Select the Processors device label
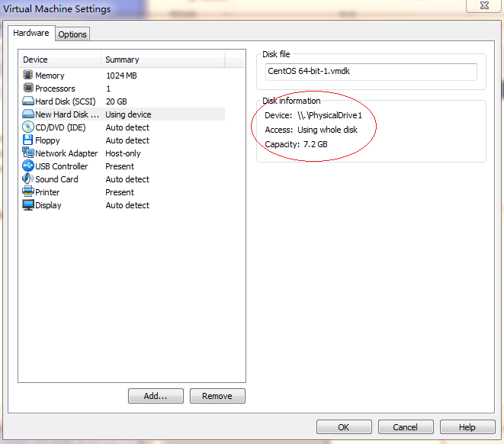The height and width of the screenshot is (444, 504). [55, 88]
